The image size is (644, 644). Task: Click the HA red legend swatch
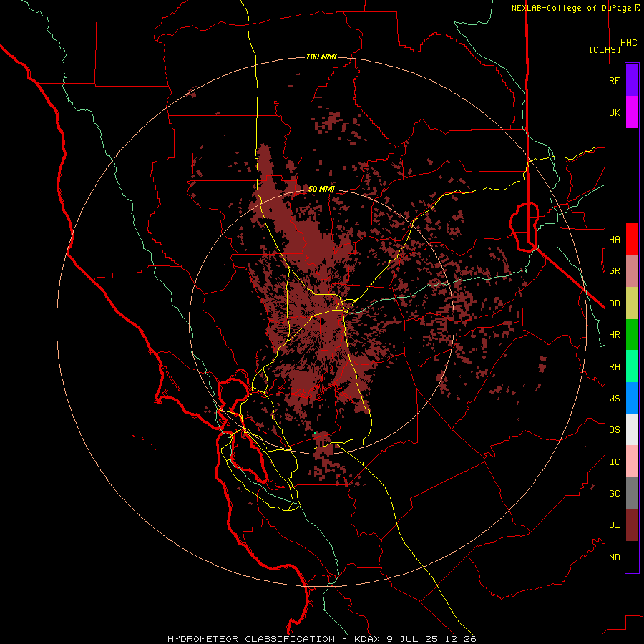coord(632,239)
